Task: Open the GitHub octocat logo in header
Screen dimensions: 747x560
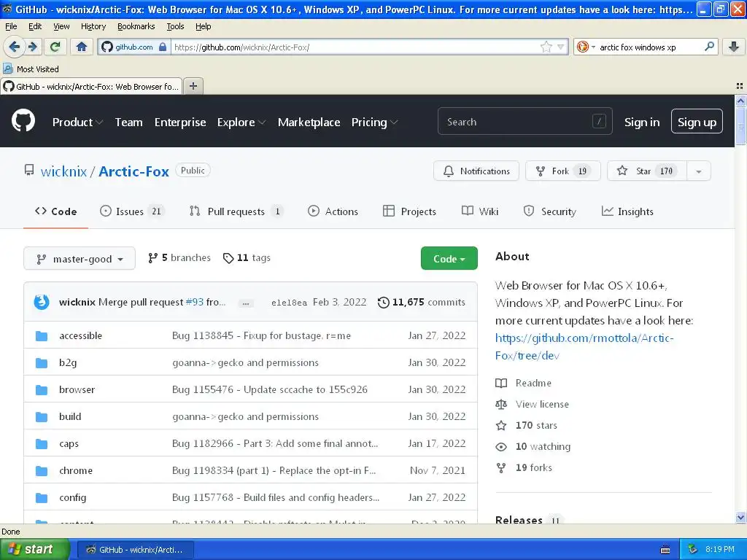Action: click(23, 120)
